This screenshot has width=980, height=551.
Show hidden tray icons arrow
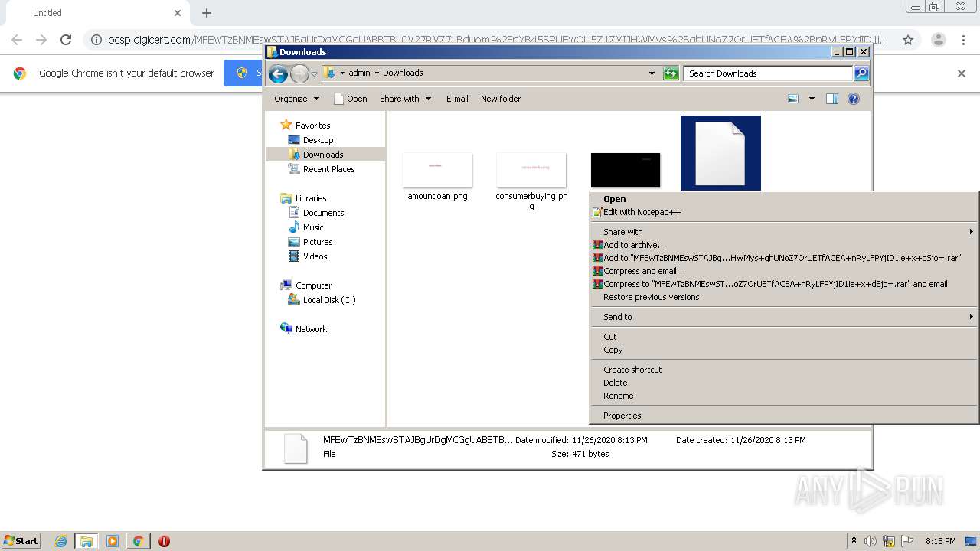pyautogui.click(x=854, y=541)
